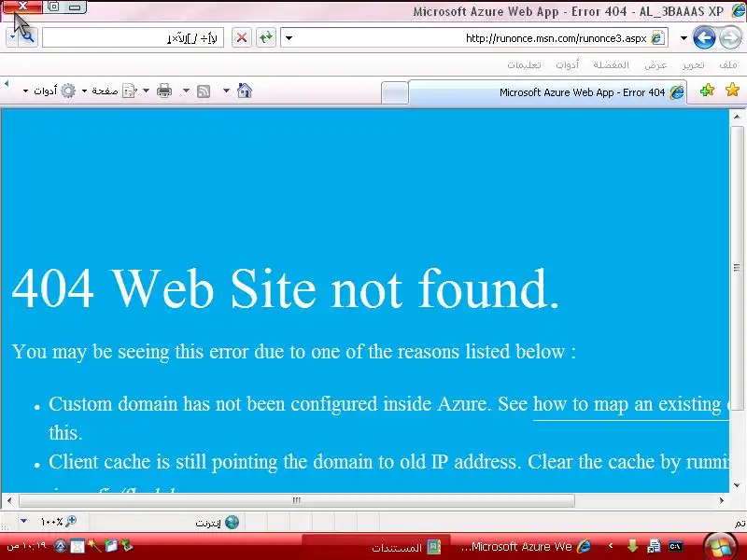Expand the Feeds button dropdown arrow

[x=186, y=91]
